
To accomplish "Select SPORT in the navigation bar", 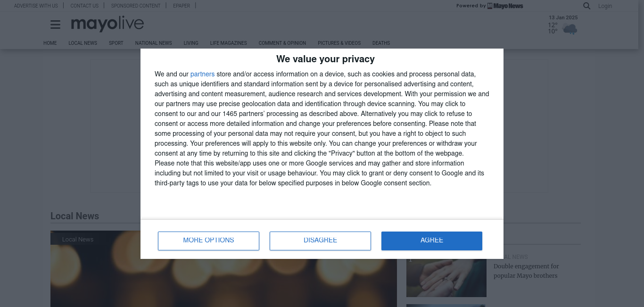I will [x=116, y=43].
